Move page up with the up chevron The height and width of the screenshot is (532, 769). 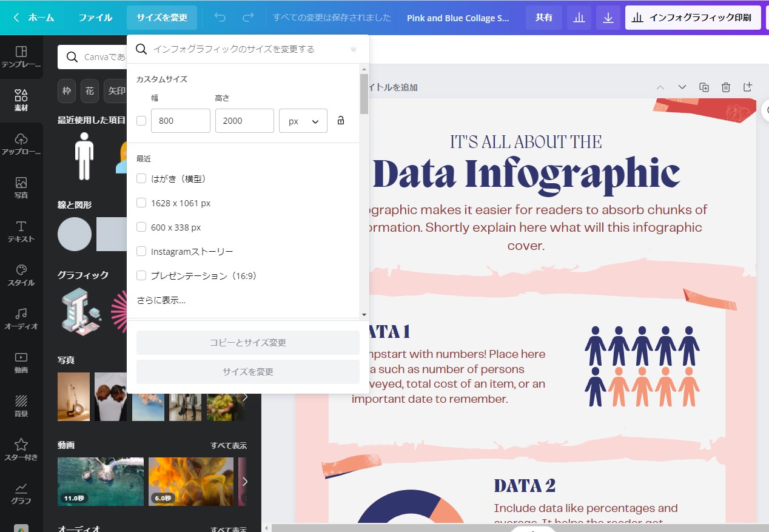coord(660,87)
